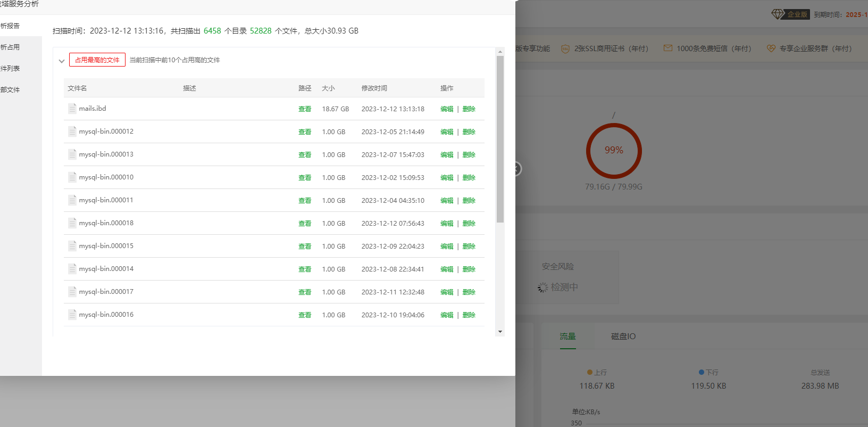Delete the mysql-bin.000010 file
868x427 pixels.
(x=469, y=178)
